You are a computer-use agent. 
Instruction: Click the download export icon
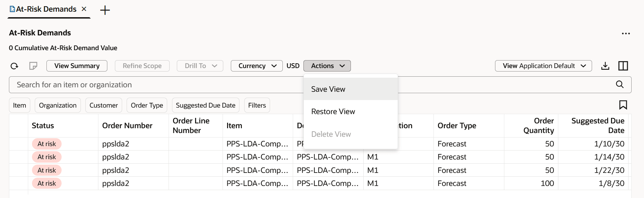click(x=605, y=66)
